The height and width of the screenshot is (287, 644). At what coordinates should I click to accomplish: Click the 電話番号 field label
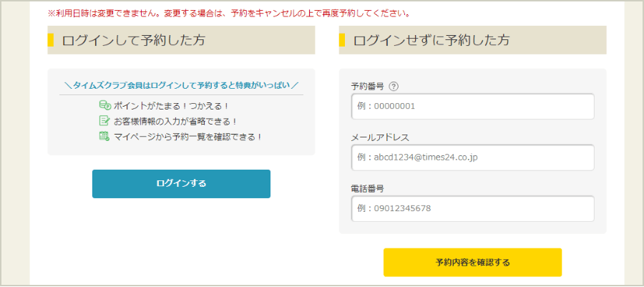[x=368, y=188]
